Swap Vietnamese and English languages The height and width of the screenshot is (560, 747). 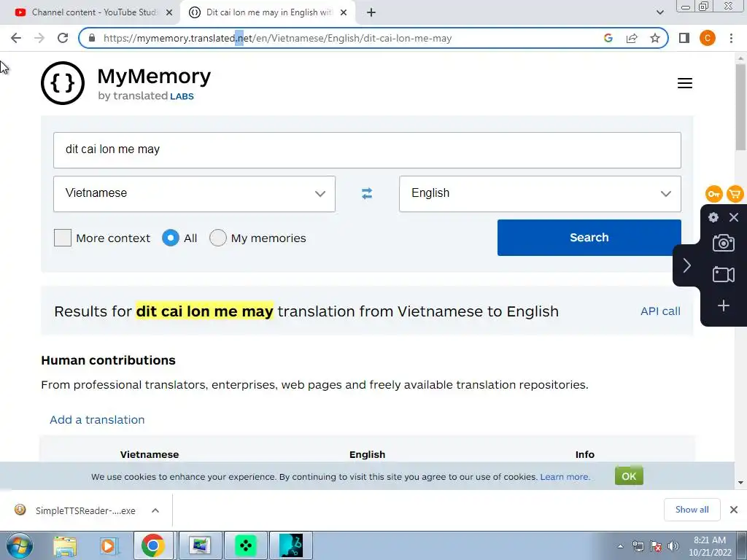tap(367, 193)
